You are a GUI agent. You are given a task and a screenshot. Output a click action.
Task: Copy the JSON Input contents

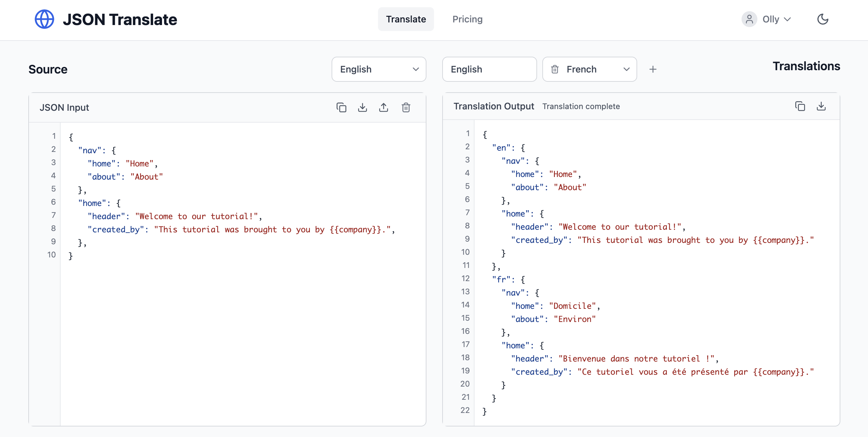[341, 107]
